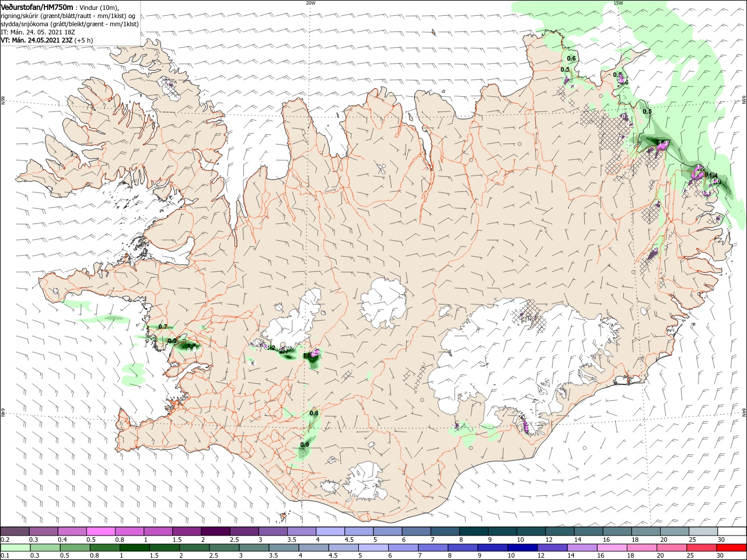Pick the bright red 30 swatch on the rain scale
The height and width of the screenshot is (560, 747).
[x=731, y=547]
